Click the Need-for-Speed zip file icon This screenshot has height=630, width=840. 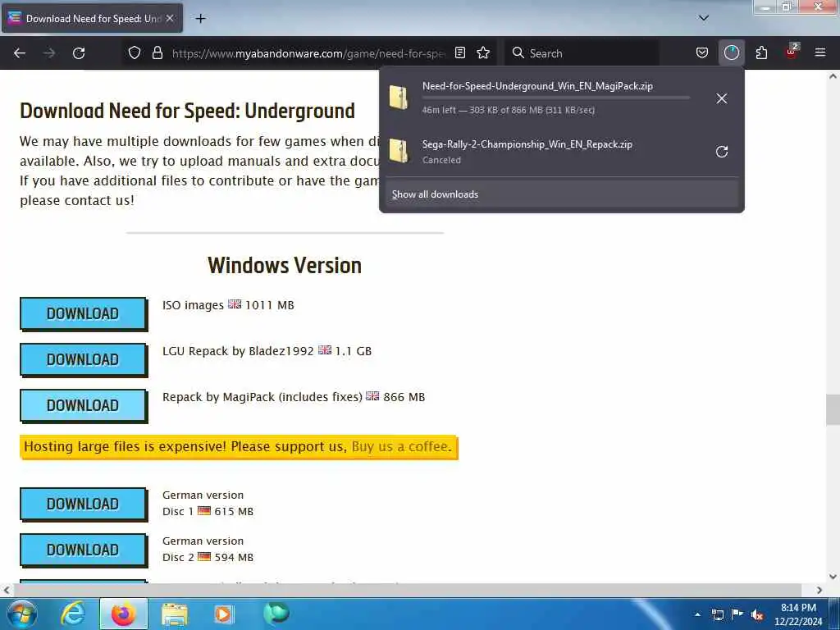(399, 98)
